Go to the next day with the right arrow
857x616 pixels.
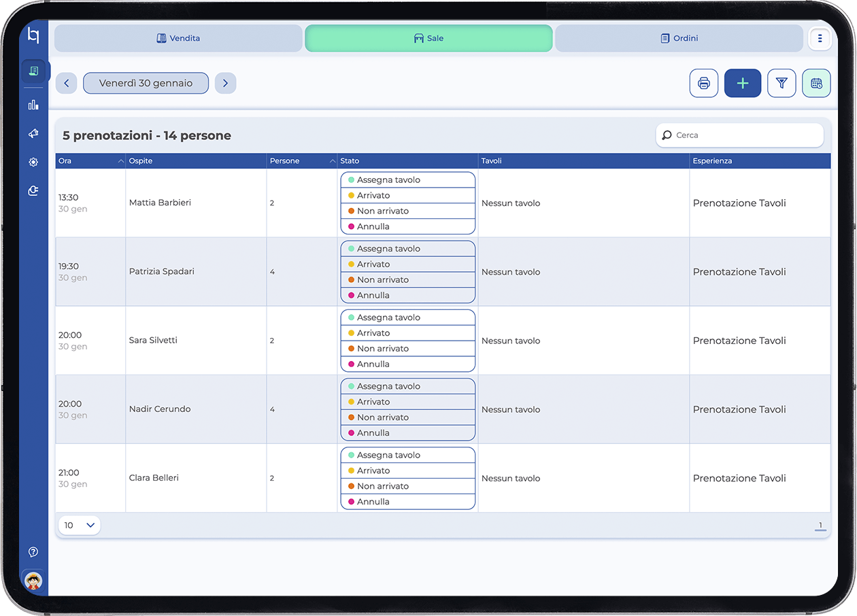[x=225, y=82]
